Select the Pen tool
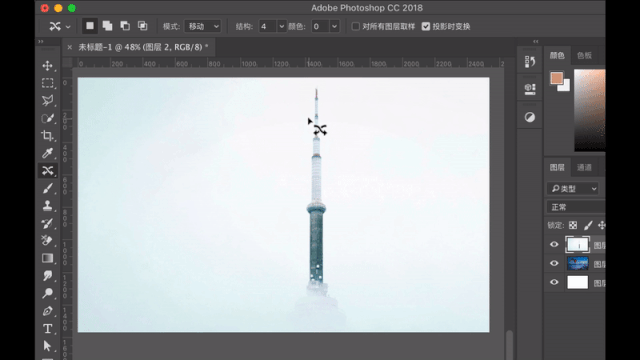The width and height of the screenshot is (640, 360). coord(47,311)
